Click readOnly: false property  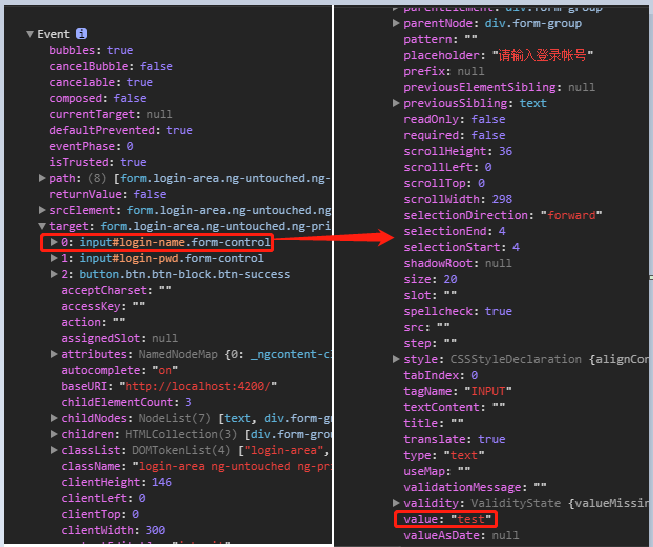454,119
